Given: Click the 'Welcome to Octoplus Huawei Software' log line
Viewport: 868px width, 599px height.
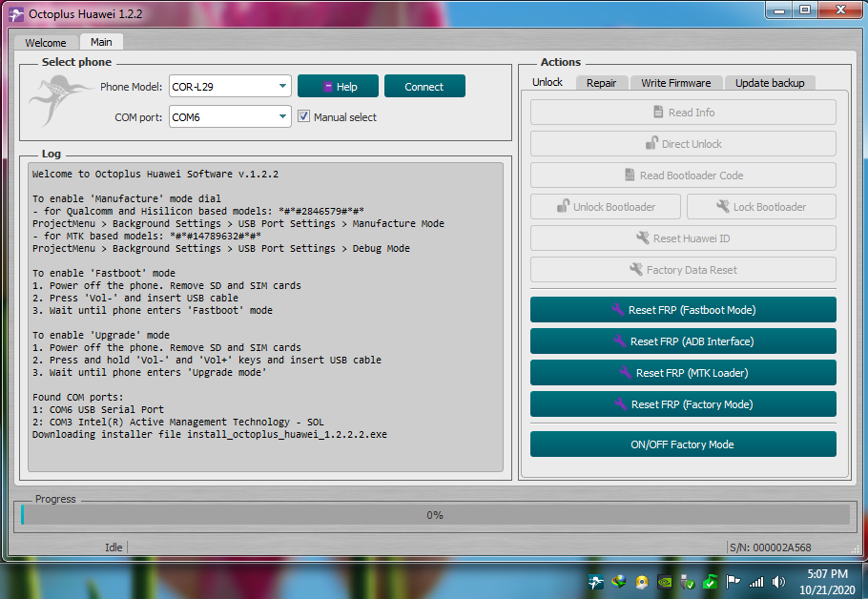Looking at the screenshot, I should click(155, 174).
